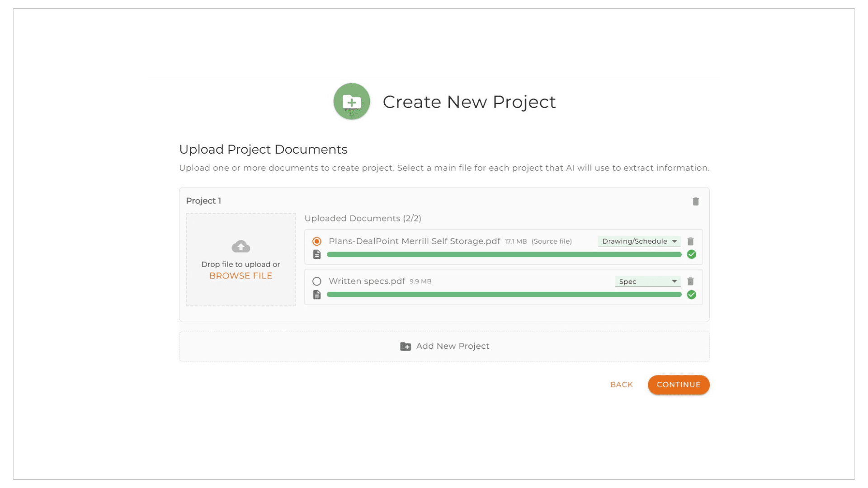
Task: Open the Drawing/Schedule document type dropdown
Action: point(639,241)
